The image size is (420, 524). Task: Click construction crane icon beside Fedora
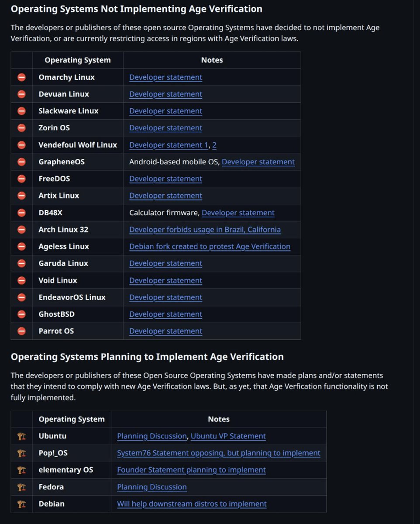(21, 487)
